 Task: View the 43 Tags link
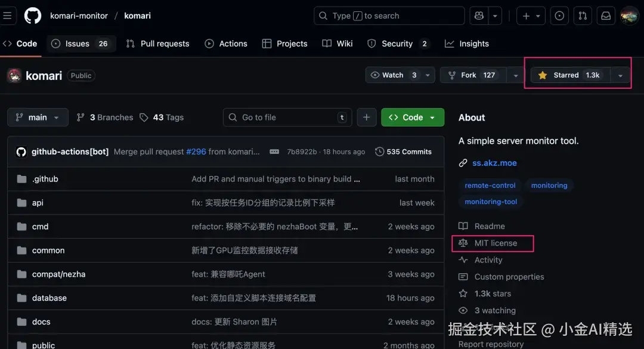pyautogui.click(x=162, y=118)
